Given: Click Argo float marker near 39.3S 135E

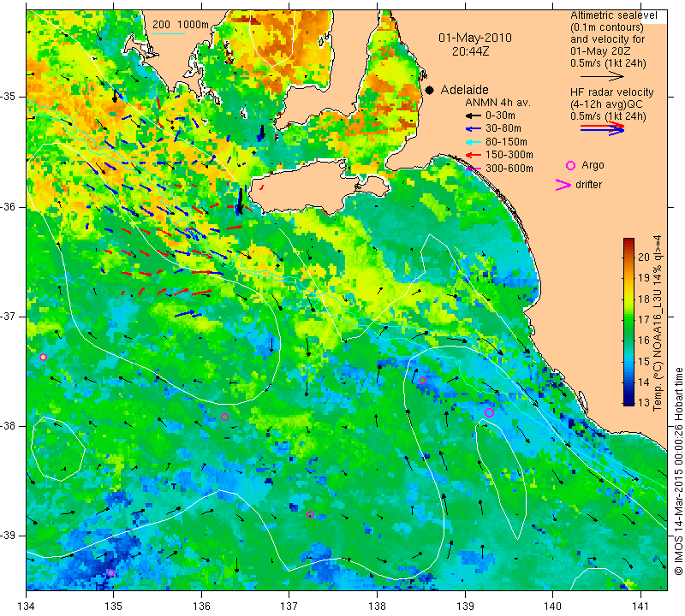Looking at the screenshot, I should (x=110, y=572).
